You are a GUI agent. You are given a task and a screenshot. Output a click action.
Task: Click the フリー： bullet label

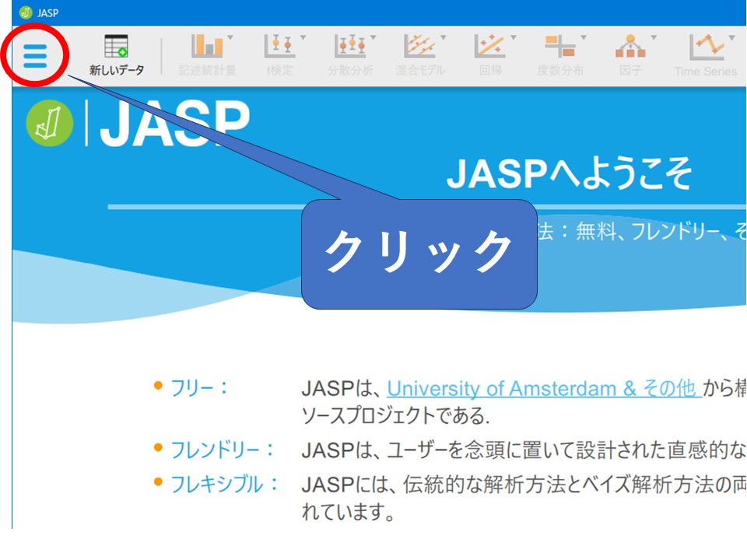[x=200, y=388]
